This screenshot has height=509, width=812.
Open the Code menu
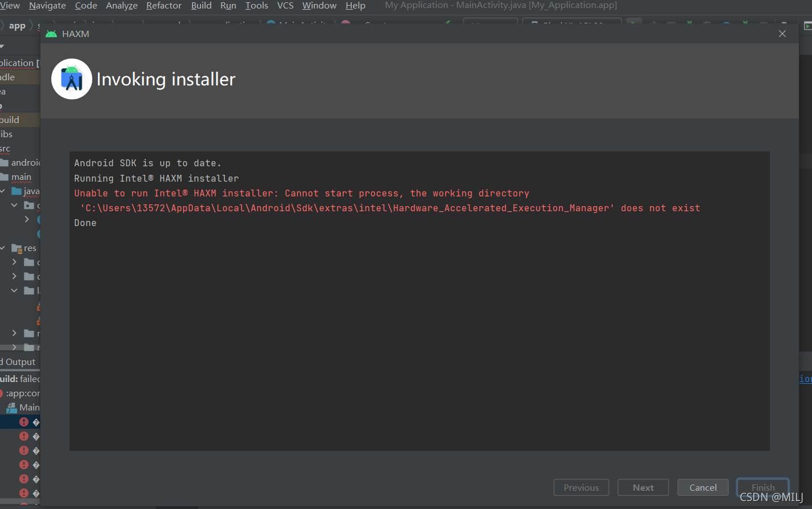[86, 6]
